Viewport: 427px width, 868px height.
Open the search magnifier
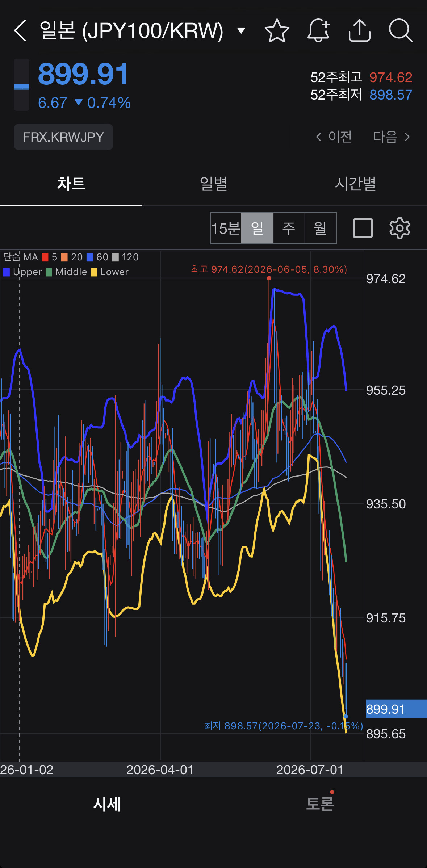pos(401,30)
